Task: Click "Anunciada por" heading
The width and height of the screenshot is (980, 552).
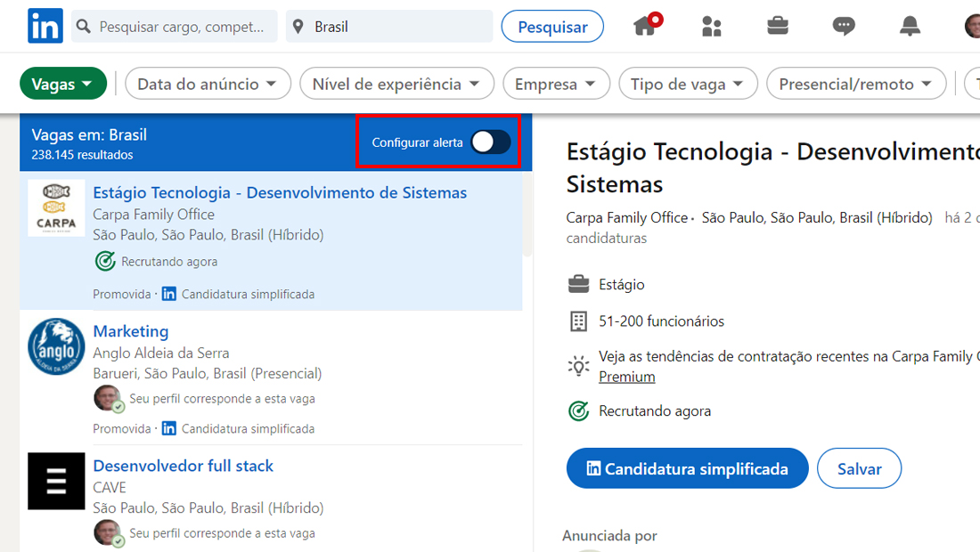Action: pyautogui.click(x=609, y=536)
